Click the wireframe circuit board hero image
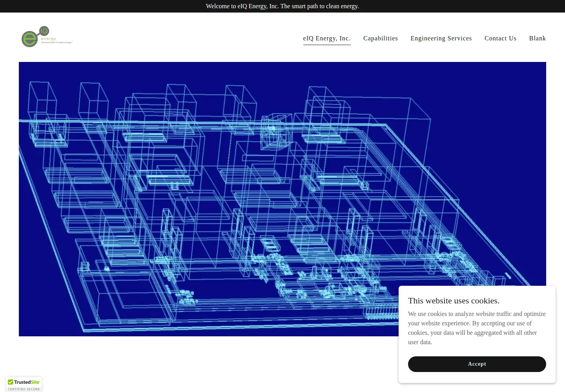Screen dimensions: 565x392 [x=282, y=199]
